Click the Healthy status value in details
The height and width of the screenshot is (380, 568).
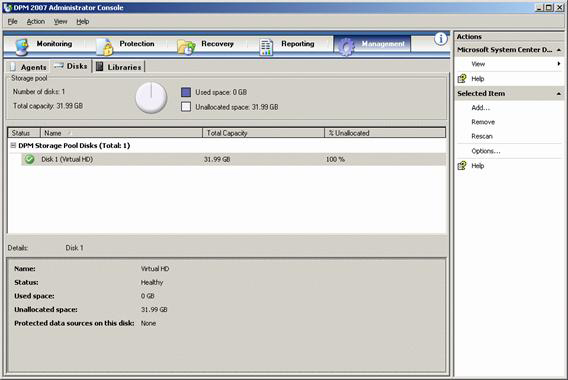pyautogui.click(x=152, y=282)
